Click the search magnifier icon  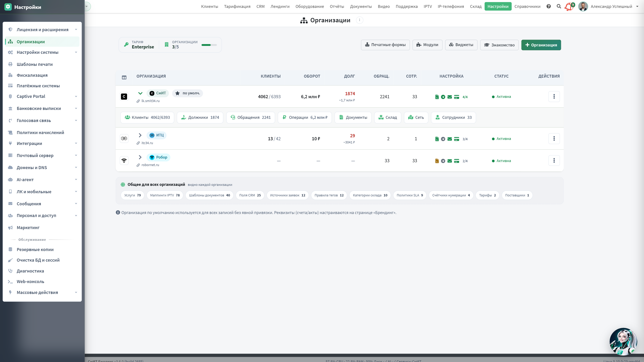tap(559, 7)
